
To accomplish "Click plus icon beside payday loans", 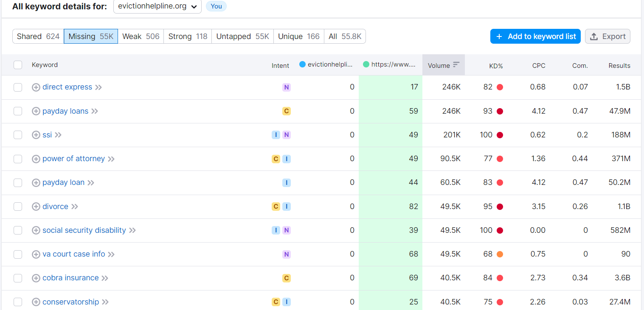I will coord(36,111).
